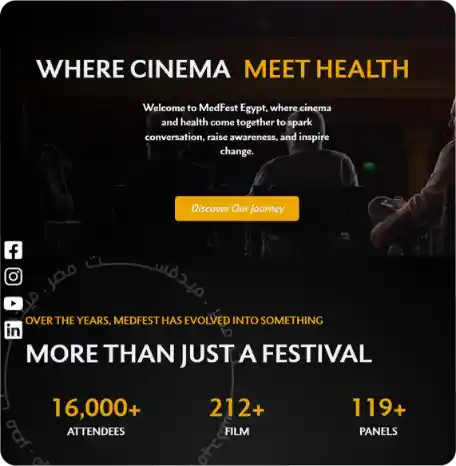The height and width of the screenshot is (466, 456).
Task: Open the Instagram social icon
Action: [x=13, y=277]
